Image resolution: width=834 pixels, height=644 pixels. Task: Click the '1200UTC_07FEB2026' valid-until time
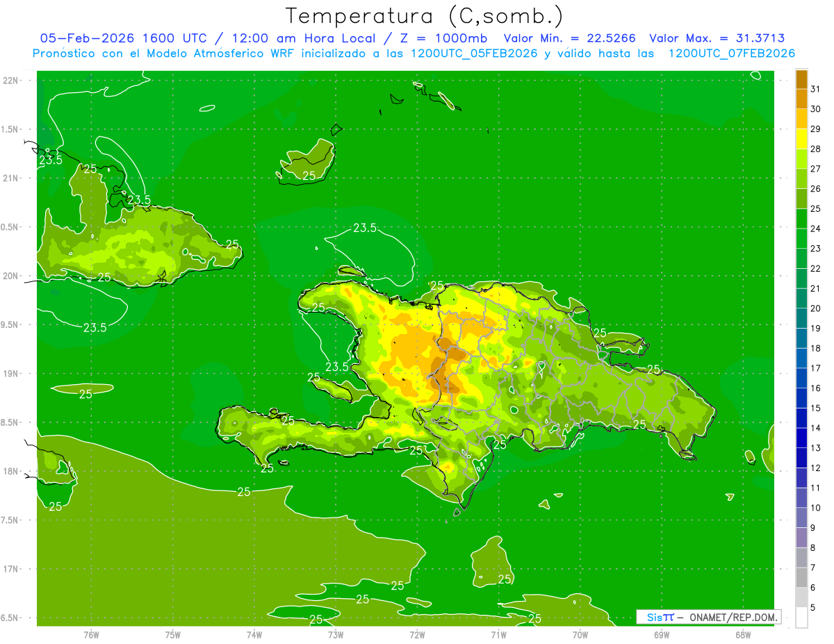coord(732,53)
